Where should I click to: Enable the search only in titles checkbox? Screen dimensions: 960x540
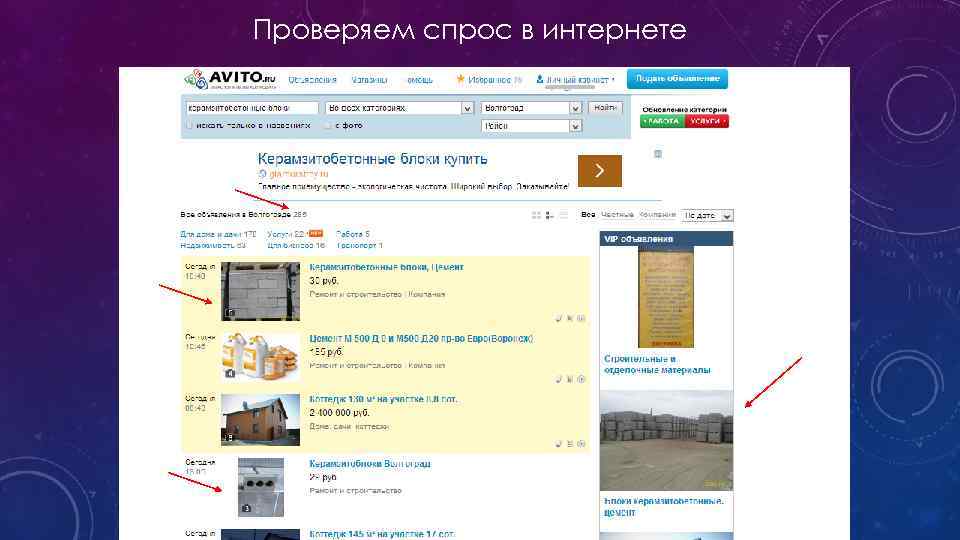189,126
